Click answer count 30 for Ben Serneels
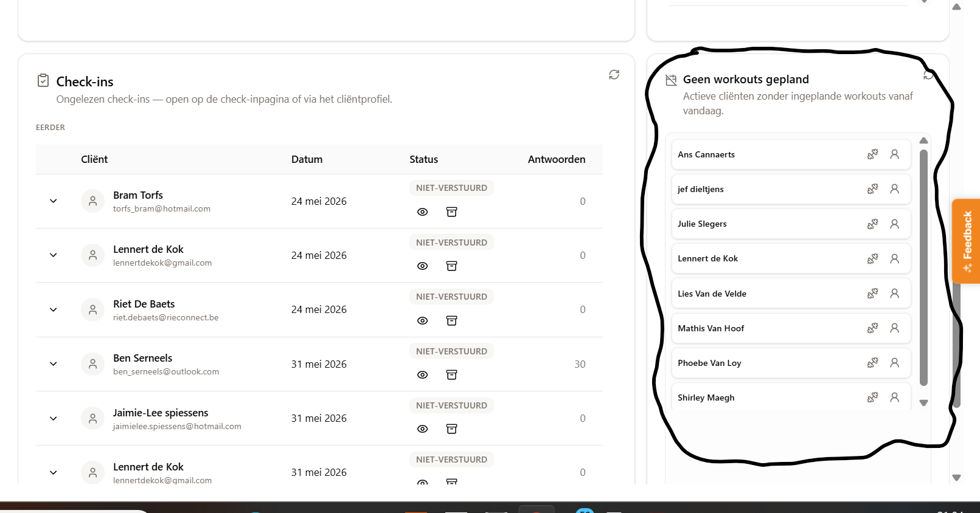This screenshot has height=513, width=980. point(580,364)
